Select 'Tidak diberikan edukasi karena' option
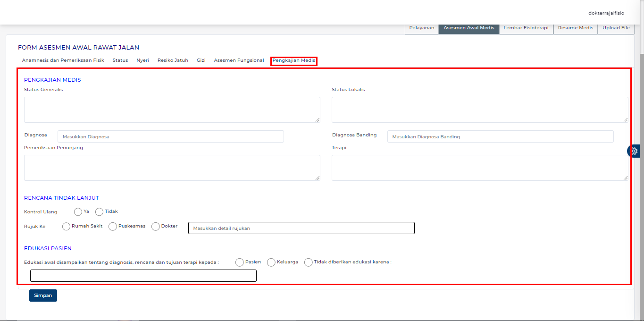The height and width of the screenshot is (321, 644). 309,262
